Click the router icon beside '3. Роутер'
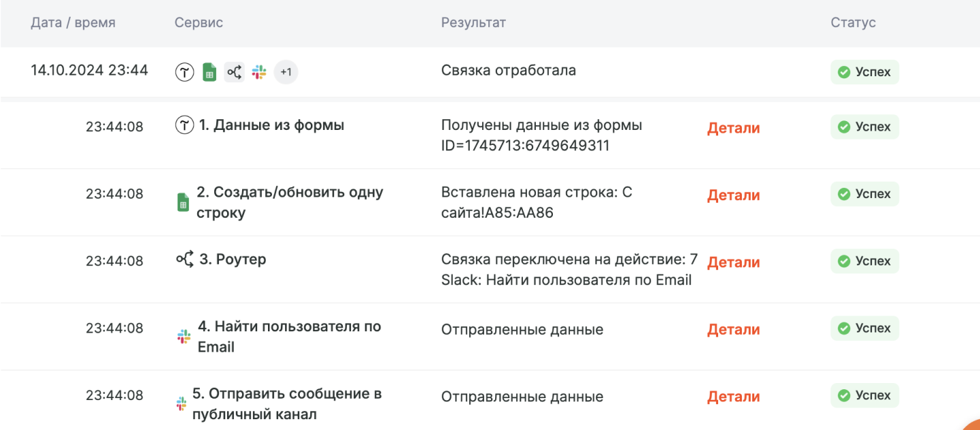980x430 pixels. click(185, 259)
